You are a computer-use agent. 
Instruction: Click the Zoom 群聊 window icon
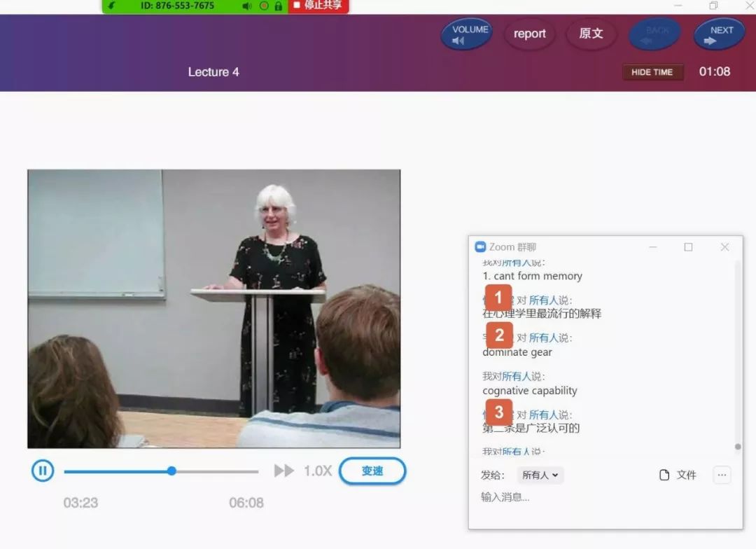pos(480,247)
